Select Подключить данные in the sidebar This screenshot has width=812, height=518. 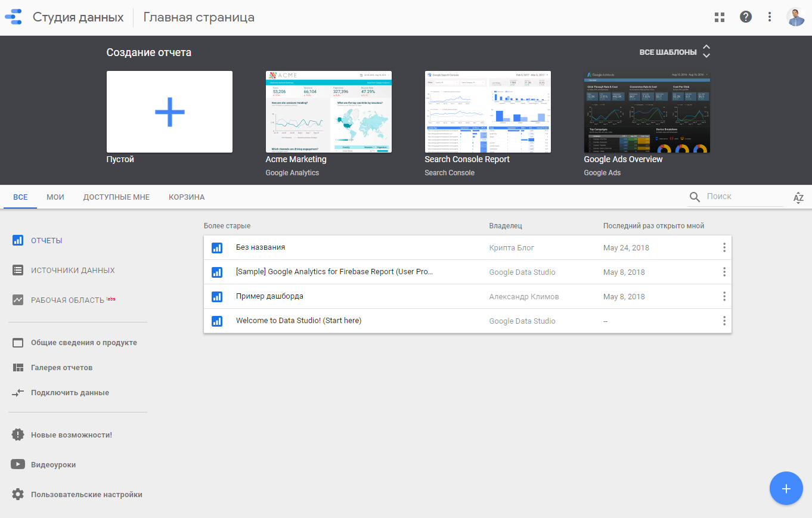click(69, 392)
